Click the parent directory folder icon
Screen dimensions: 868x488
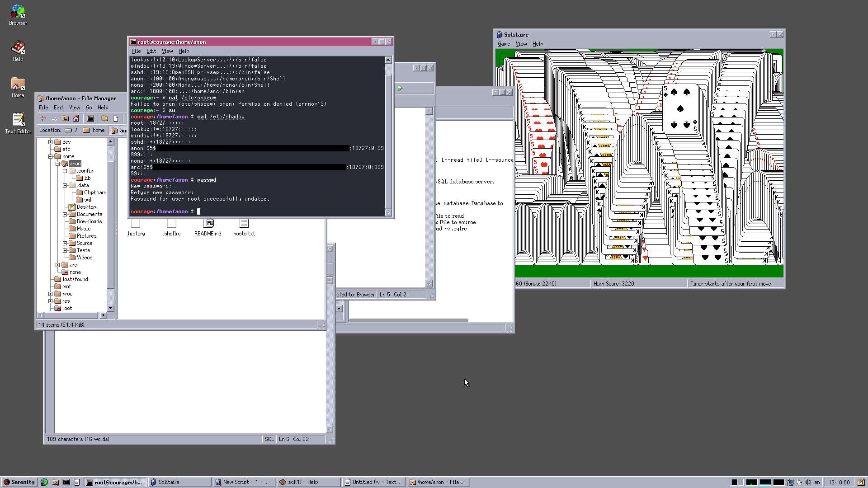pos(65,119)
